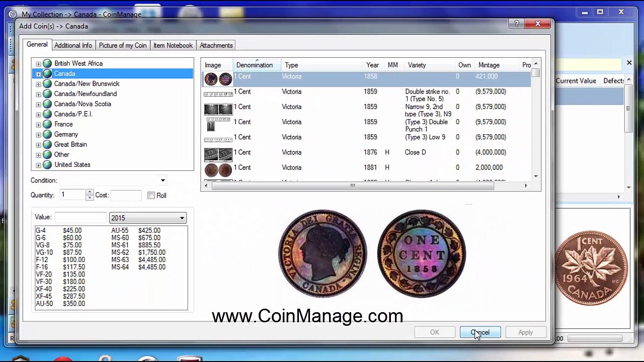644x362 pixels.
Task: Sort by the Mintage column header
Action: (x=495, y=65)
